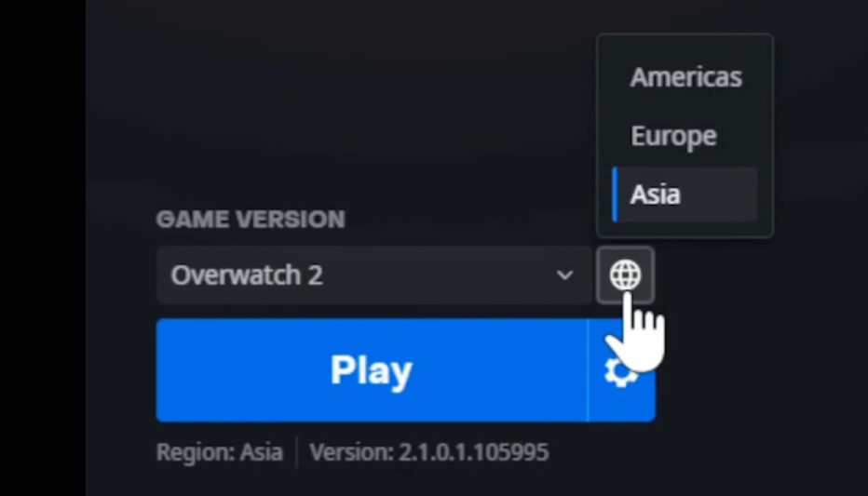The width and height of the screenshot is (868, 496).
Task: Click the chevron arrow in Overwatch 2 box
Action: [564, 275]
